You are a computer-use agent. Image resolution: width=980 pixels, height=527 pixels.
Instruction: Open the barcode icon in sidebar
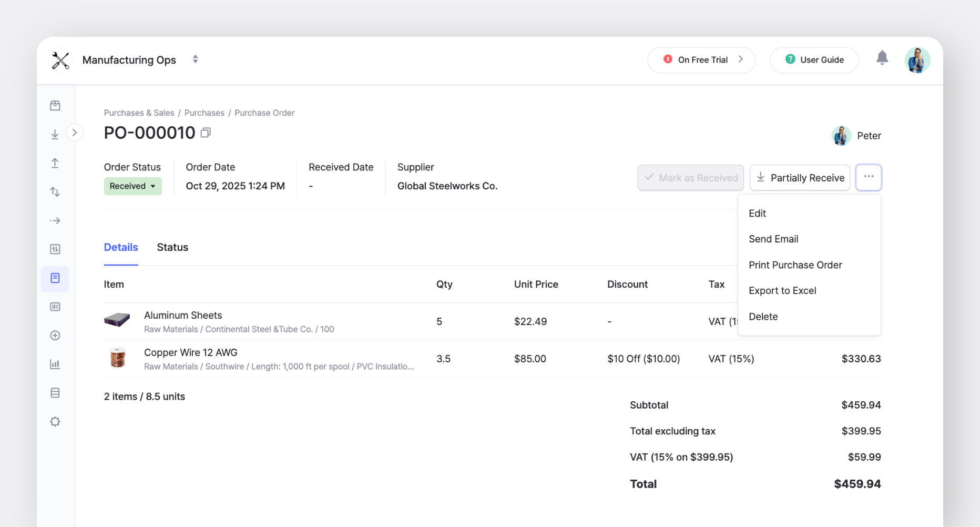click(55, 307)
